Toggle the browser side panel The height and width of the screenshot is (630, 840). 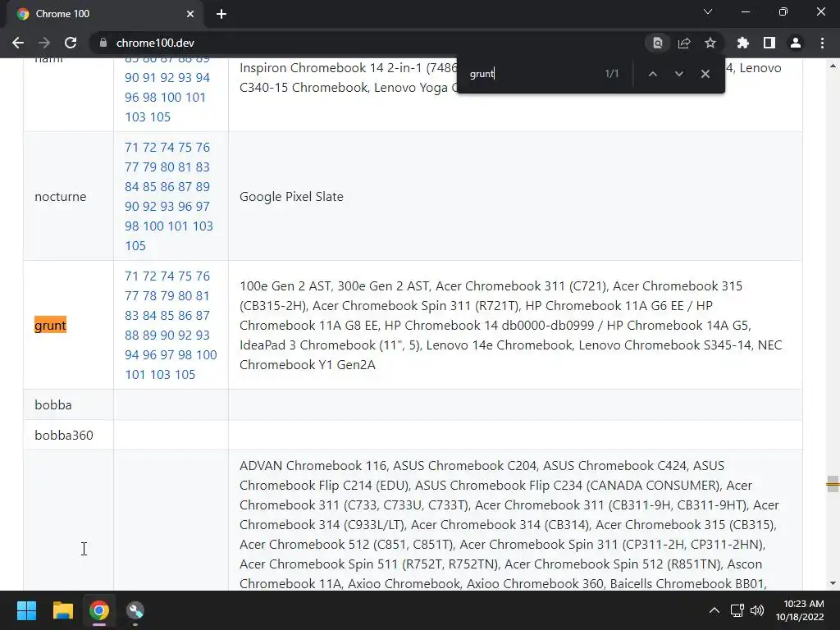[769, 43]
